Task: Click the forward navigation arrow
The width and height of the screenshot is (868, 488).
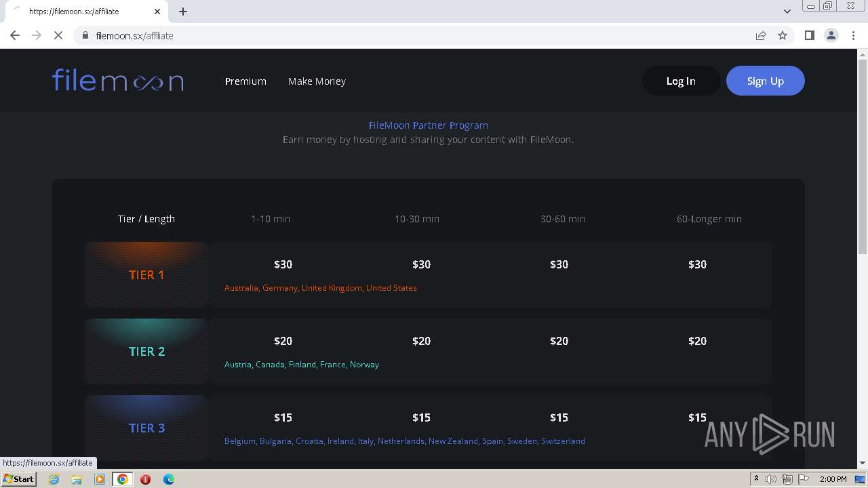Action: click(37, 35)
